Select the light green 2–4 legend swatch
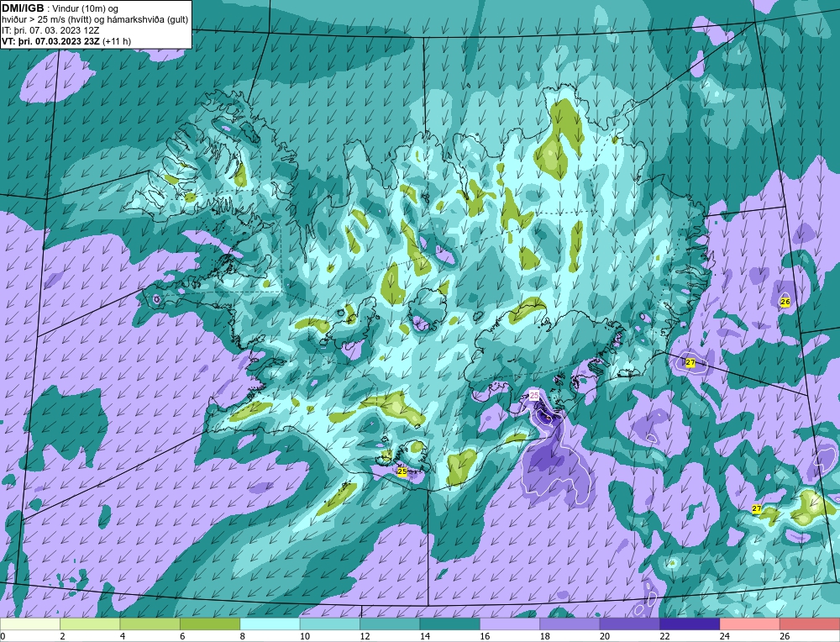 [90, 624]
